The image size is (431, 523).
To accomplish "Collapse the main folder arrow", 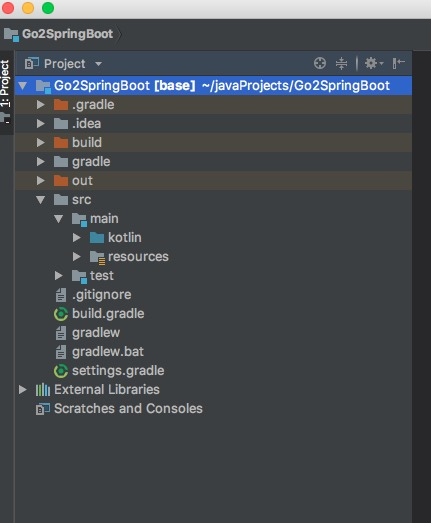I will pos(58,219).
